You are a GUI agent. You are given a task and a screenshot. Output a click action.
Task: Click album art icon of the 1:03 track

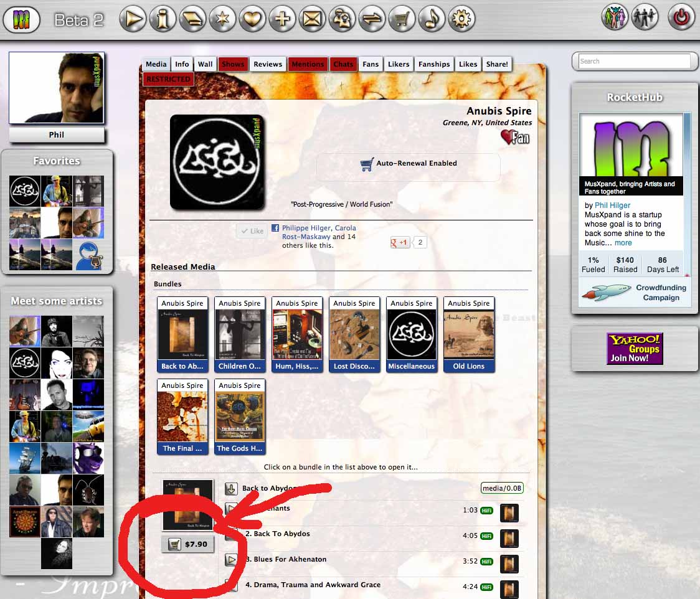click(x=509, y=512)
